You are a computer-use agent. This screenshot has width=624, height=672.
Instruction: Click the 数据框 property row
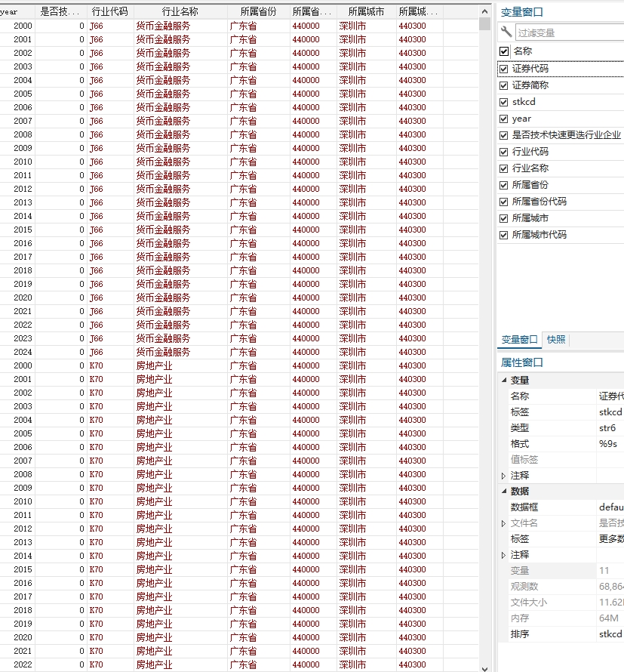[561, 507]
